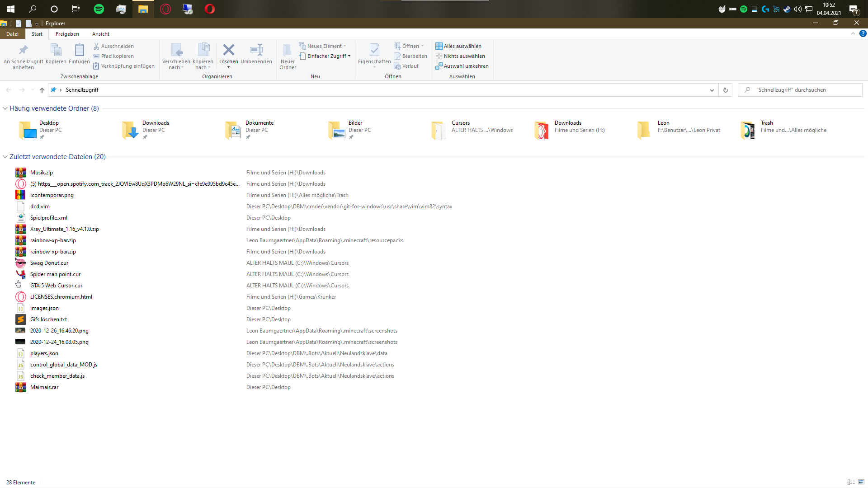Click the Löschen delete icon
The width and height of the screenshot is (868, 488).
pos(229,50)
